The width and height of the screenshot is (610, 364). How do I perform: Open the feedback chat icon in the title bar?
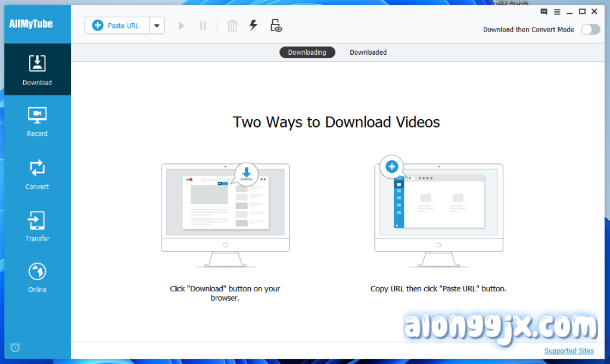[544, 11]
